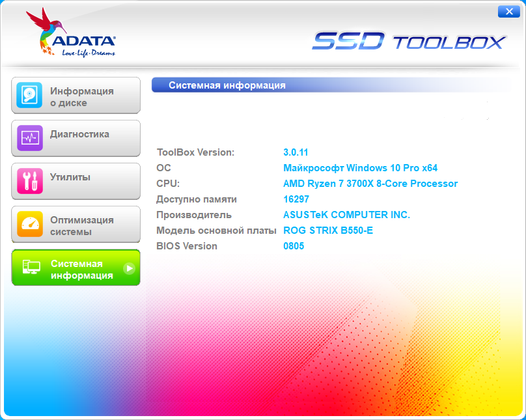Click the SSD TOOLBOX title logo
The image size is (526, 420).
(408, 42)
